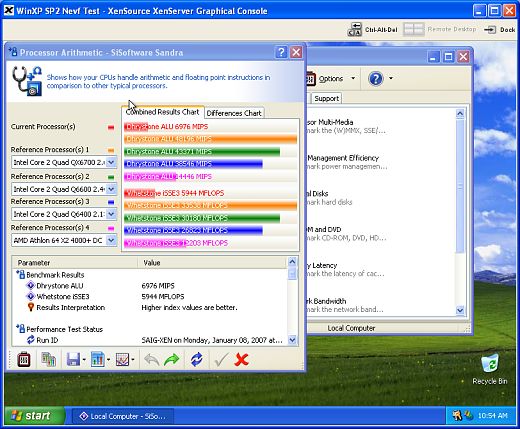Viewport: 520px width, 429px height.
Task: Click the second system tray icon near clock
Action: pyautogui.click(x=469, y=415)
